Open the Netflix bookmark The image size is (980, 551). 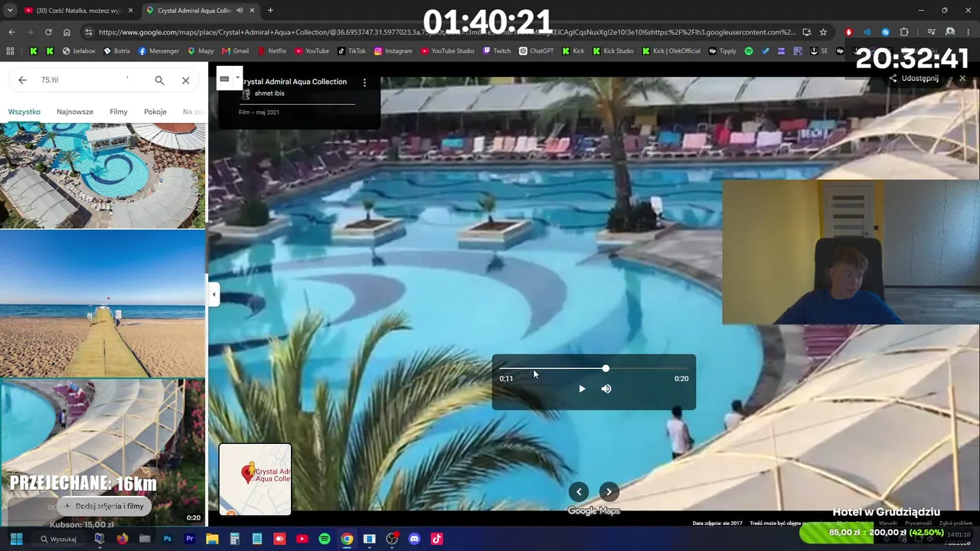[271, 51]
